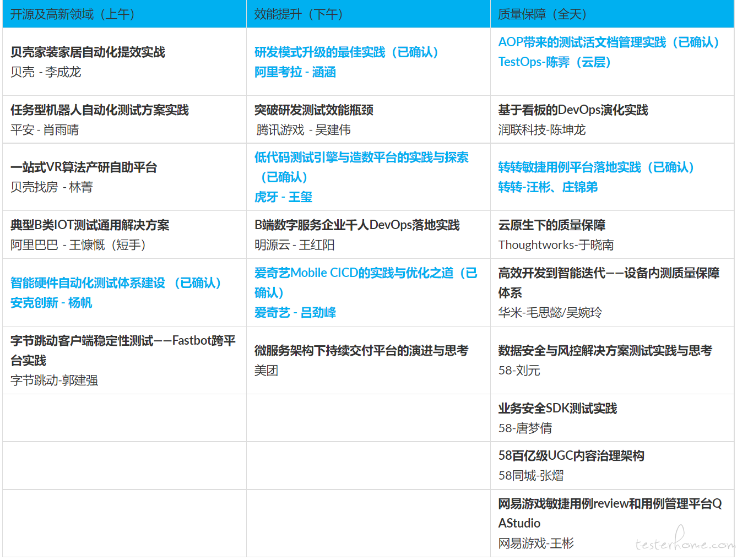Select the title 字节跳动客户端稳定性测试——Fastbot跨平台实践
Viewport: 737px width, 560px height.
[x=123, y=351]
